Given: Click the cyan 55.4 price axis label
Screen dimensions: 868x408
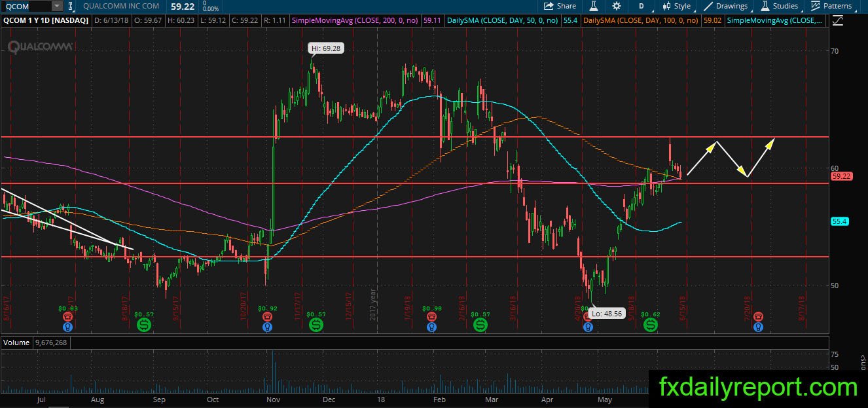Looking at the screenshot, I should pos(839,222).
